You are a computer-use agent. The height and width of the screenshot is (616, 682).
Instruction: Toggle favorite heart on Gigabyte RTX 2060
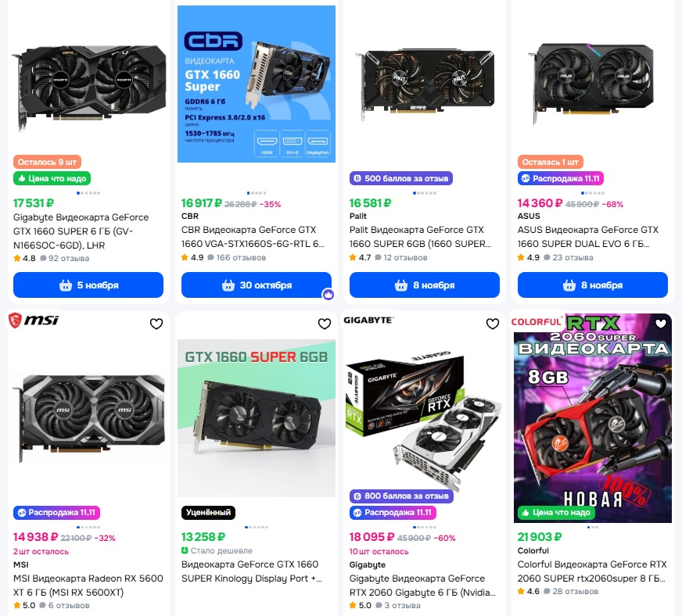tap(493, 324)
